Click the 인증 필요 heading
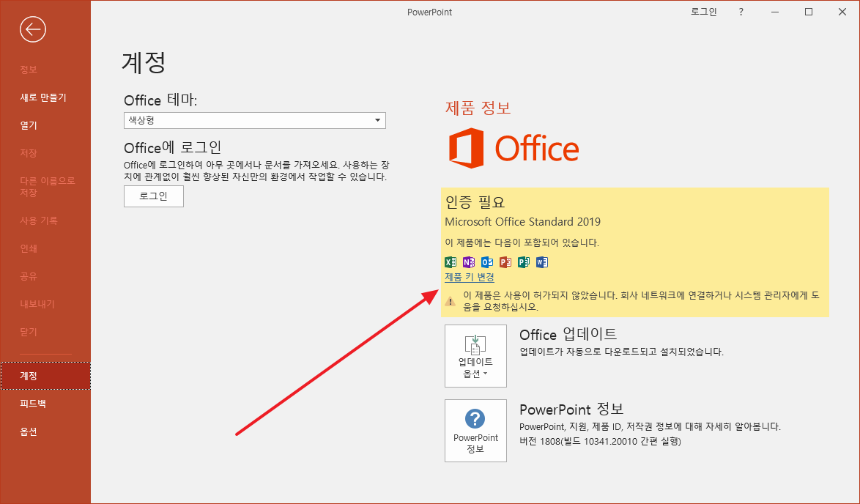This screenshot has width=860, height=504. tap(475, 201)
